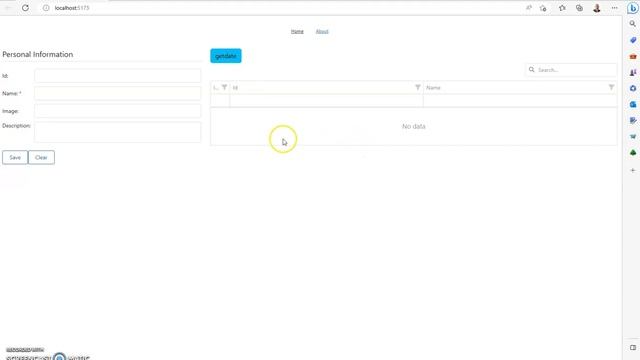640x360 pixels.
Task: Click the filter row cell under the first narrow column
Action: point(220,100)
